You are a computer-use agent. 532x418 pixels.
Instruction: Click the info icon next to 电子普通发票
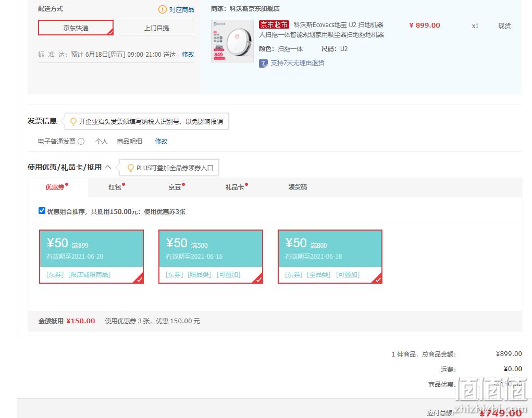point(81,142)
